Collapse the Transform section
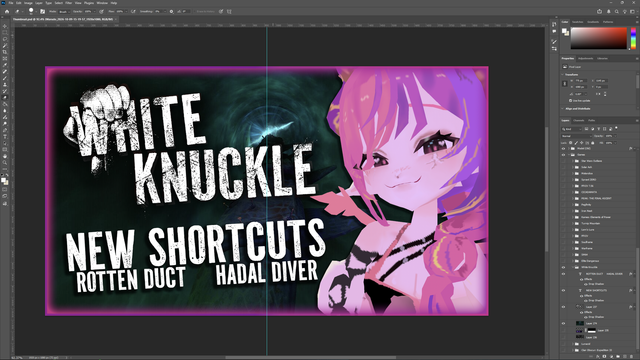 point(562,75)
